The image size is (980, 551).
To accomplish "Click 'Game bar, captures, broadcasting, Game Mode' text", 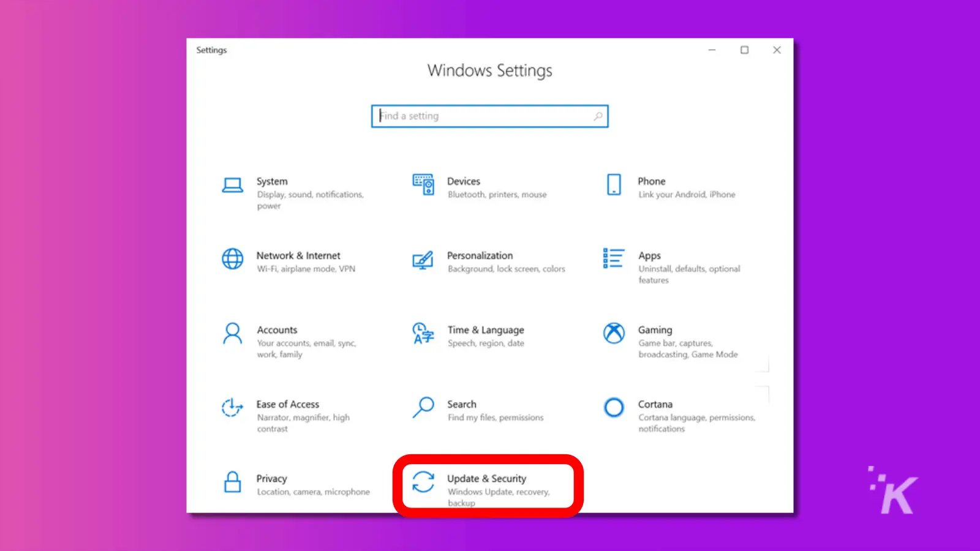I will coord(688,349).
